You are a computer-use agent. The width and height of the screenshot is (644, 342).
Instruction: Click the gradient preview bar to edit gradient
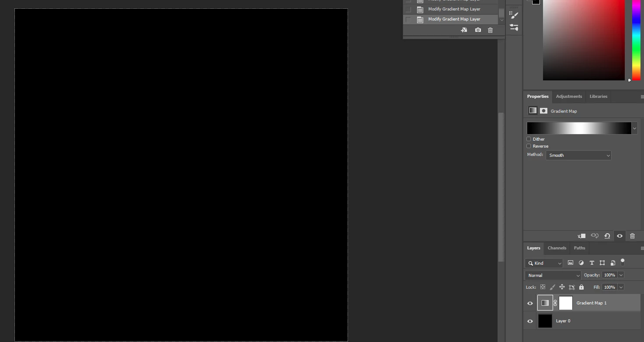click(579, 128)
